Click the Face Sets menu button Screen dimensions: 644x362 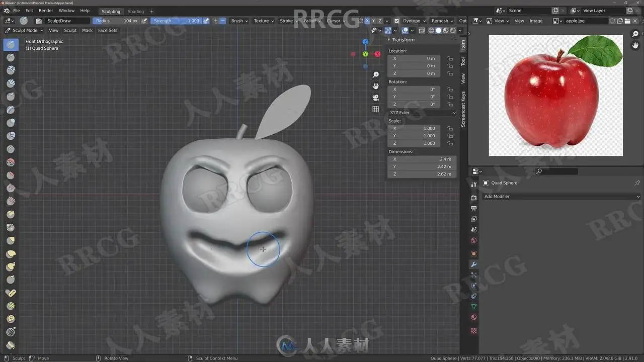tap(107, 30)
